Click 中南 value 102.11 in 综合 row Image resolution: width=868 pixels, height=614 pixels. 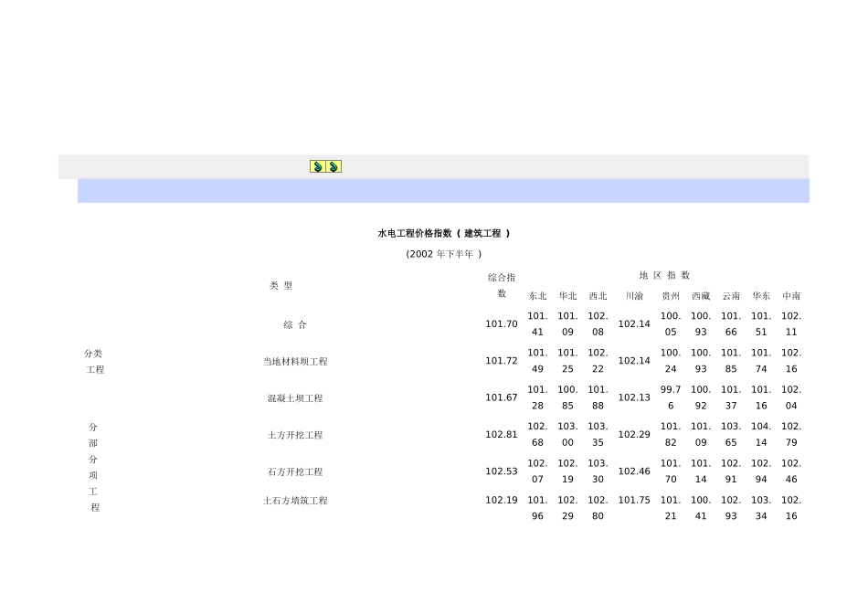(x=791, y=323)
